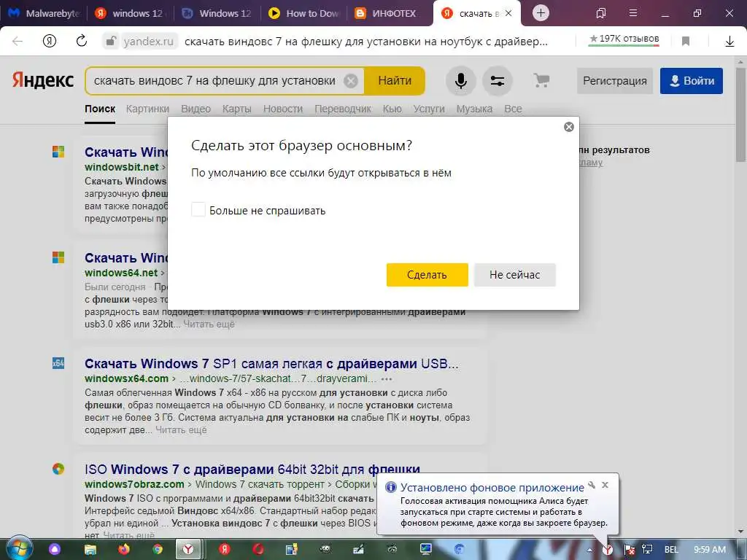This screenshot has width=747, height=560.
Task: Log in with the Войти button
Action: point(692,81)
